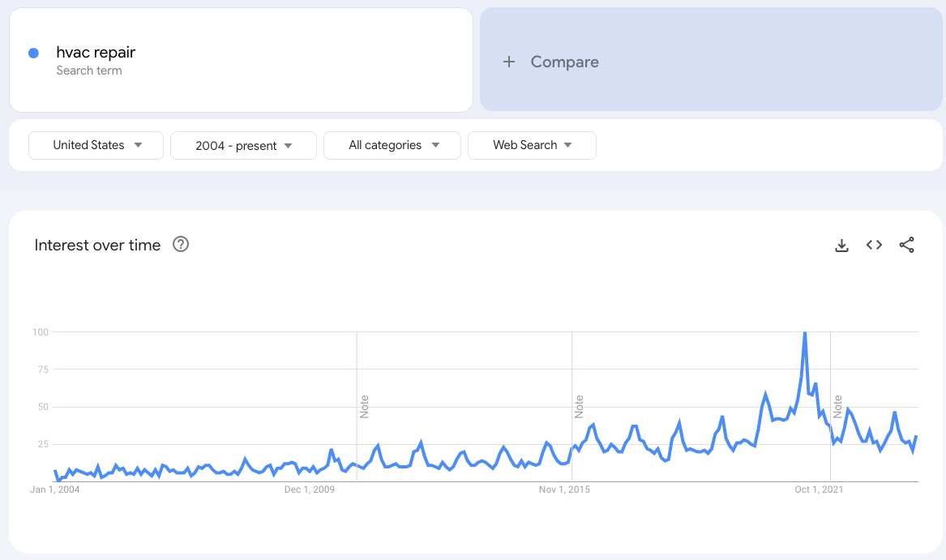Click the chart's highest peak at 100
Viewport: 946px width, 560px height.
tap(804, 332)
